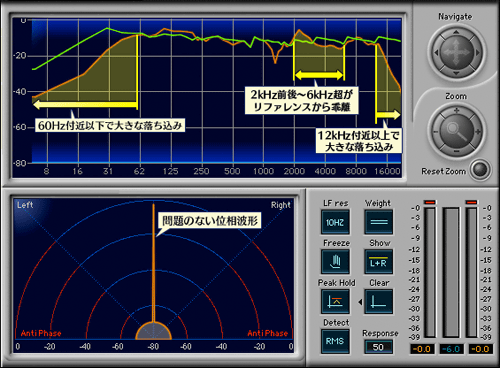This screenshot has width=500, height=368.
Task: Click the Navigate right arrow
Action: pos(478,52)
